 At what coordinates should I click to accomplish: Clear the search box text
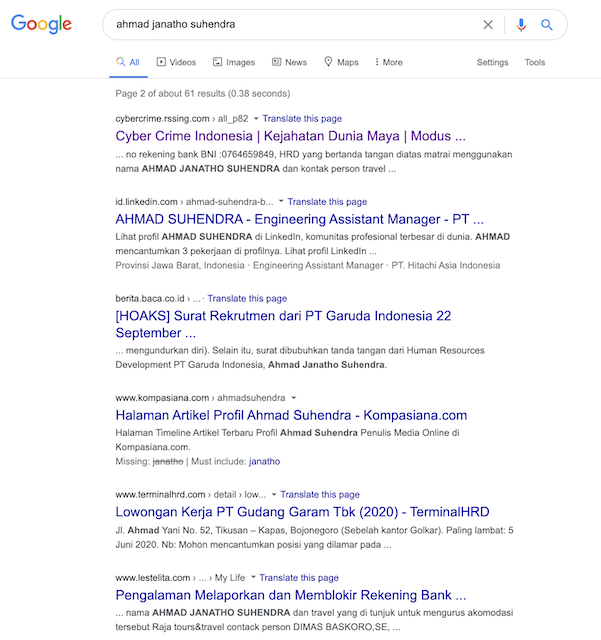488,25
